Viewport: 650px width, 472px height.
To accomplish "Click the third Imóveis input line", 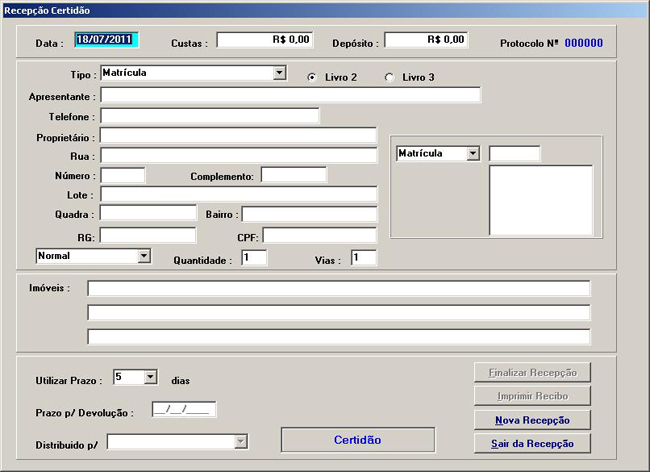I will click(x=339, y=337).
